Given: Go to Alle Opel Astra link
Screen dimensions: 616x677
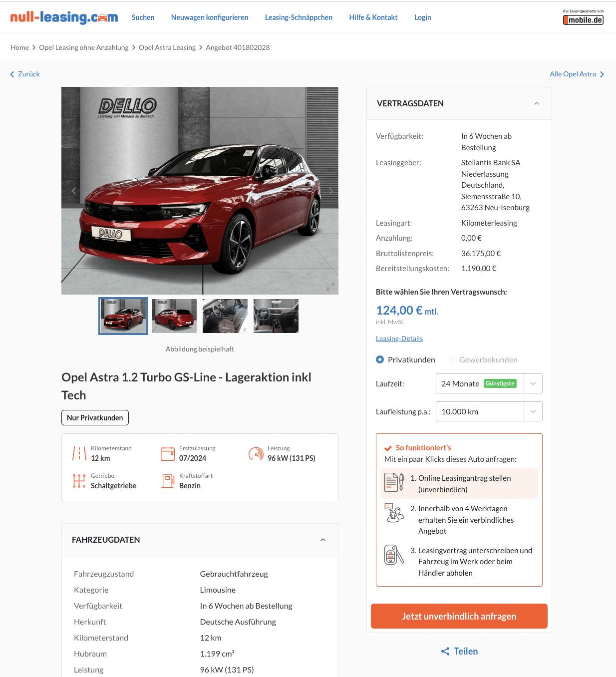Looking at the screenshot, I should [x=573, y=74].
